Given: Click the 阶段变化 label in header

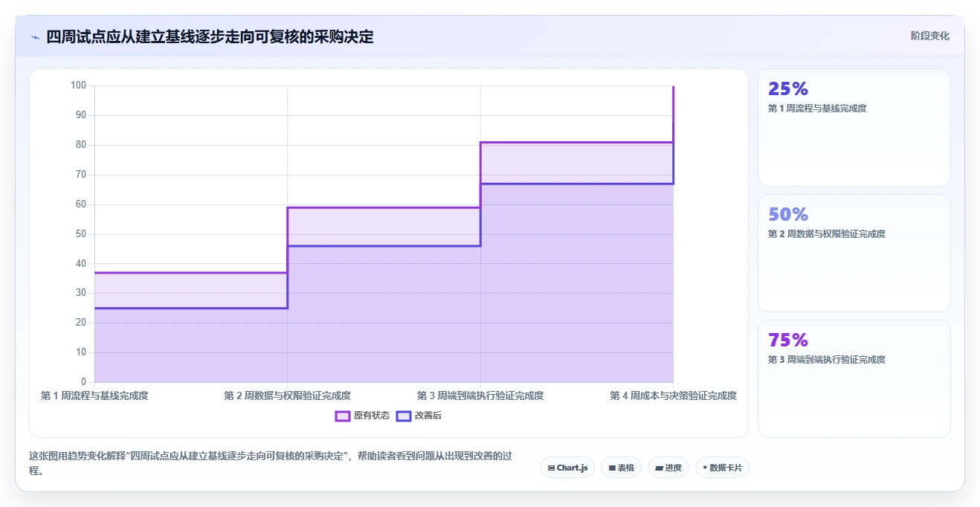Looking at the screenshot, I should (x=929, y=36).
